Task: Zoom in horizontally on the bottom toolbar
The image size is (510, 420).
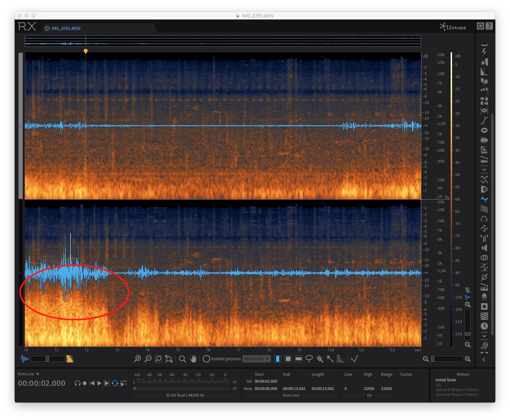Action: click(138, 359)
